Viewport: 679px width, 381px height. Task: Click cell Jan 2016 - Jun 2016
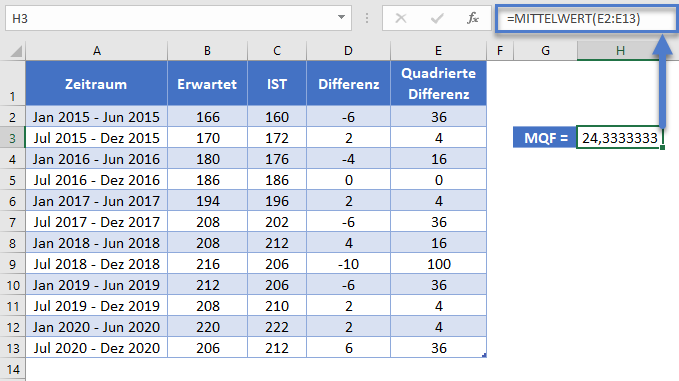tap(97, 159)
